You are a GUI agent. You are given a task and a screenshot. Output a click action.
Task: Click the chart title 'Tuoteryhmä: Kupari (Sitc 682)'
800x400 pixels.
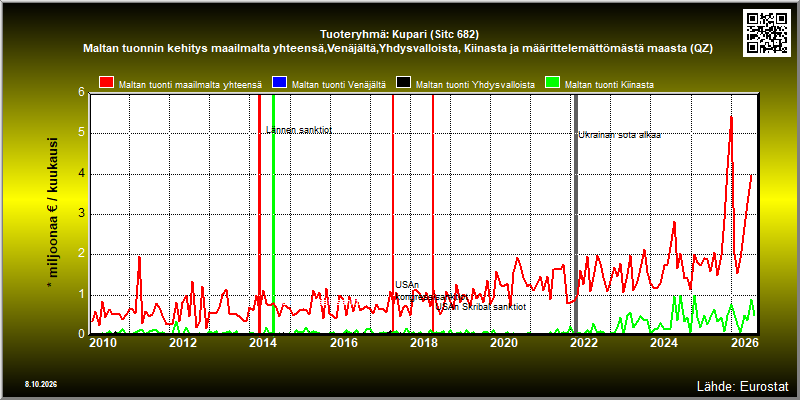pyautogui.click(x=399, y=35)
